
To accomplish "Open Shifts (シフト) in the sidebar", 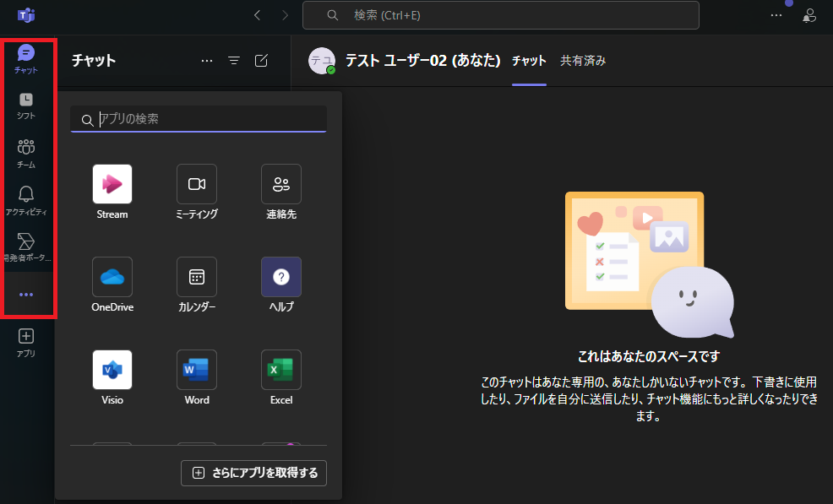I will click(26, 106).
